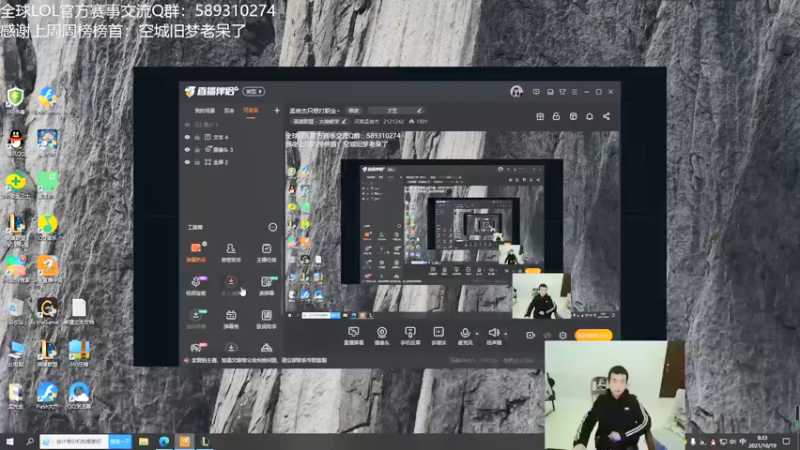
Task: Click the notice text in the bottom status bar
Action: [x=259, y=360]
